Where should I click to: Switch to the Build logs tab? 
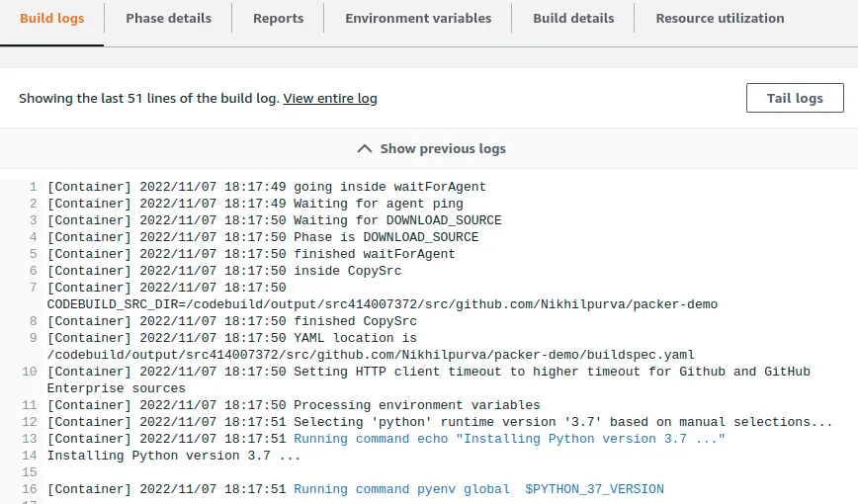click(52, 19)
